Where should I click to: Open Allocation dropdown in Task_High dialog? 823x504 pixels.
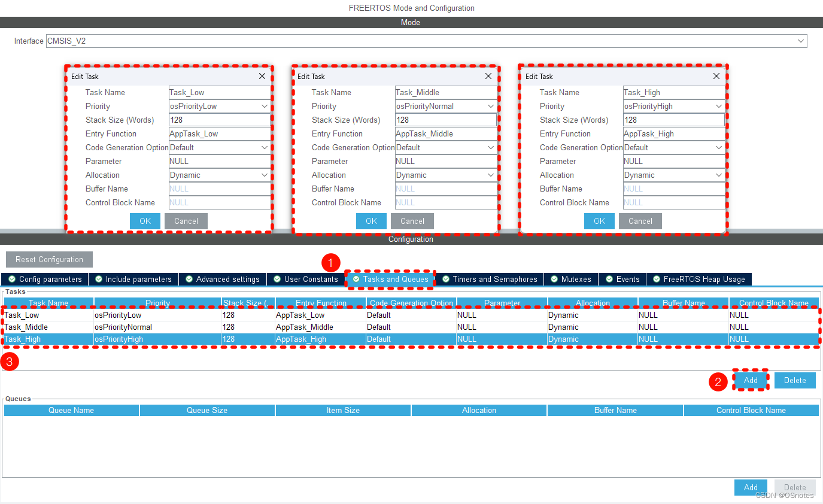(674, 175)
